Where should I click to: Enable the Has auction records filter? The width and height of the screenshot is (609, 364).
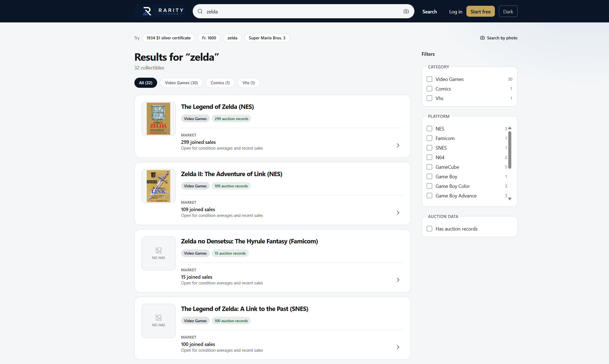(x=429, y=229)
